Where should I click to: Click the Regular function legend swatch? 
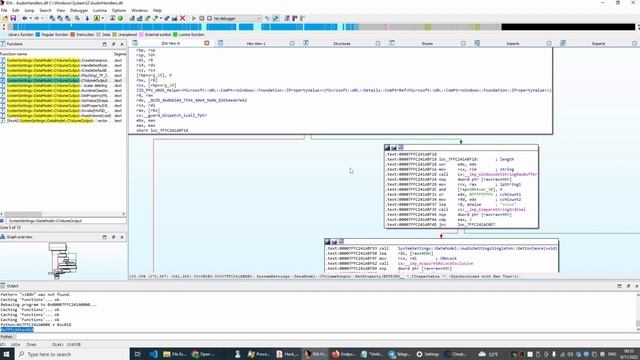[38, 35]
